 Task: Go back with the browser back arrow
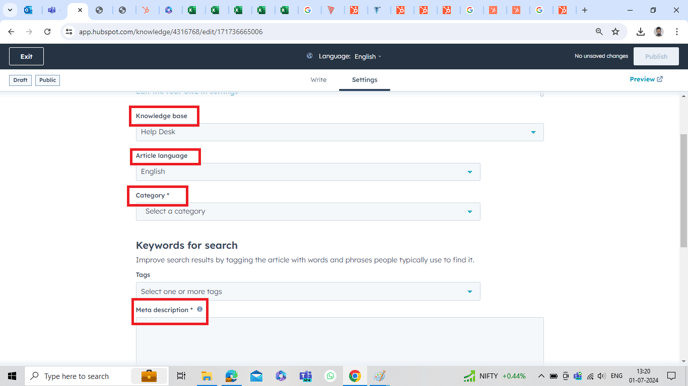11,32
